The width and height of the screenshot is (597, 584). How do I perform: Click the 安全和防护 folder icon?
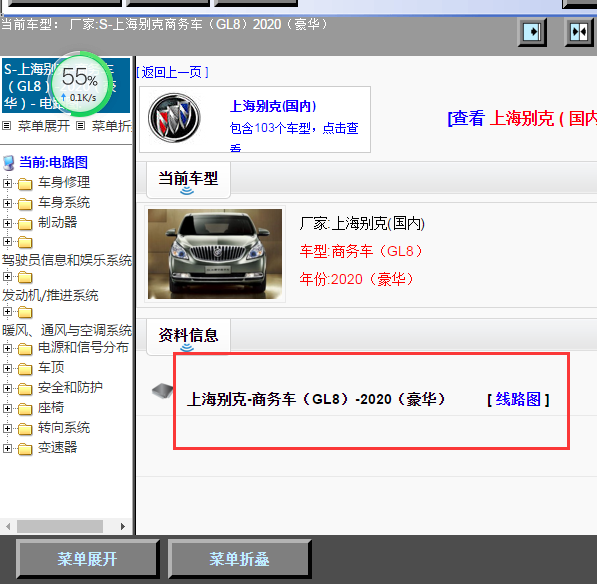[25, 389]
